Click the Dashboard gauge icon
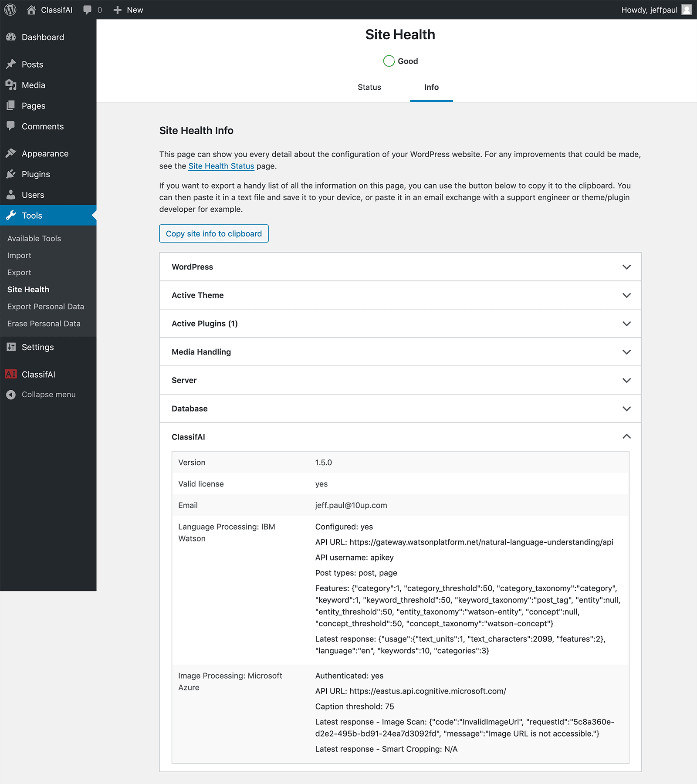The height and width of the screenshot is (784, 697). coord(11,37)
